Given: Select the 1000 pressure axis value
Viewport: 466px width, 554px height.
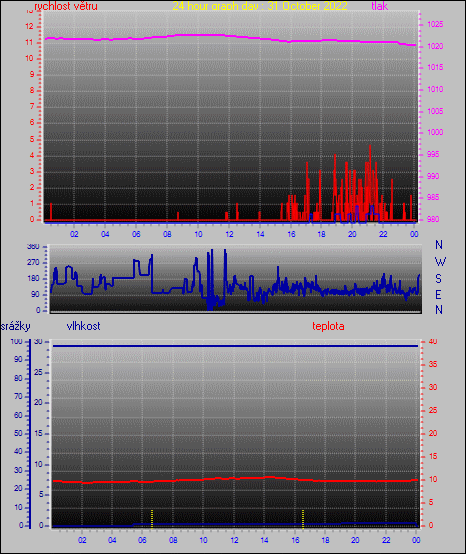Looking at the screenshot, I should click(x=435, y=132).
